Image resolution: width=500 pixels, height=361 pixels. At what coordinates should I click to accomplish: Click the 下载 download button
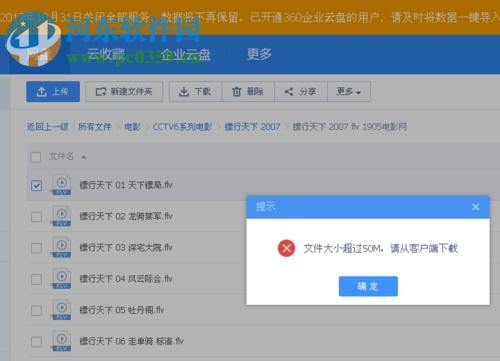(x=195, y=91)
